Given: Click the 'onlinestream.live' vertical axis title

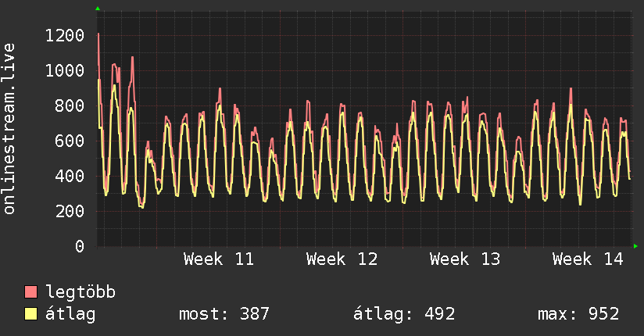Looking at the screenshot, I should [x=9, y=129].
